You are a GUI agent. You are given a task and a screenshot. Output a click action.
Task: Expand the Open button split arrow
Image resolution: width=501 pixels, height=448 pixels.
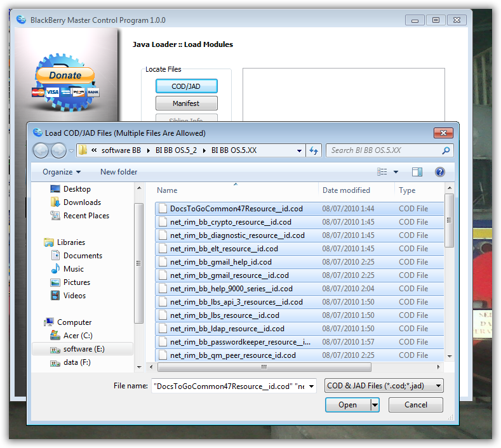click(375, 405)
